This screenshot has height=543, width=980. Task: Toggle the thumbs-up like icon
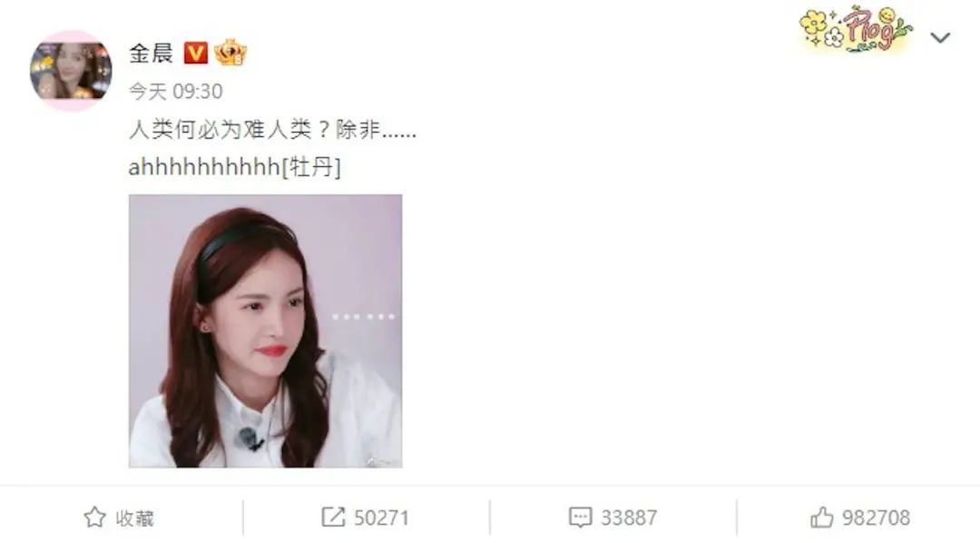tap(822, 518)
